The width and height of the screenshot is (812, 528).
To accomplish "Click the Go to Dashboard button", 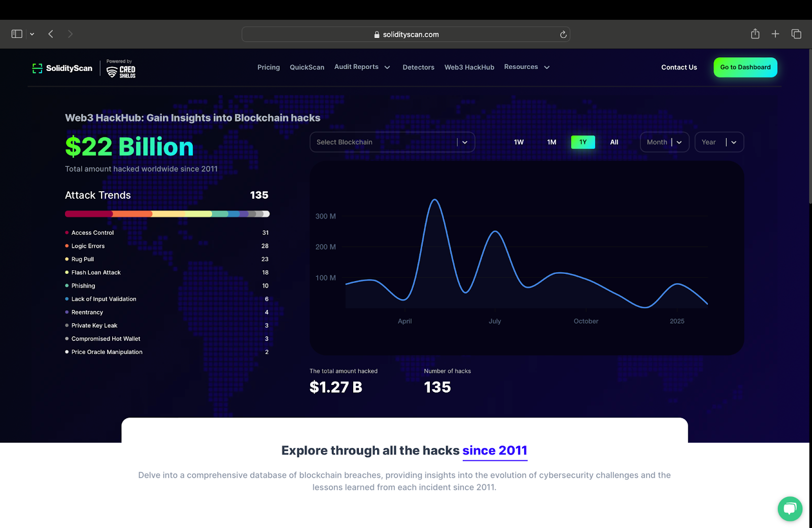I will coord(745,67).
